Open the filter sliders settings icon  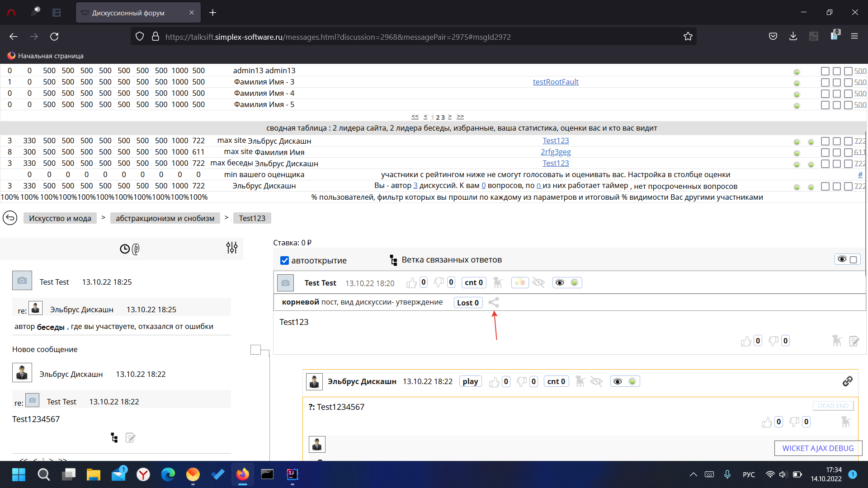(x=232, y=248)
